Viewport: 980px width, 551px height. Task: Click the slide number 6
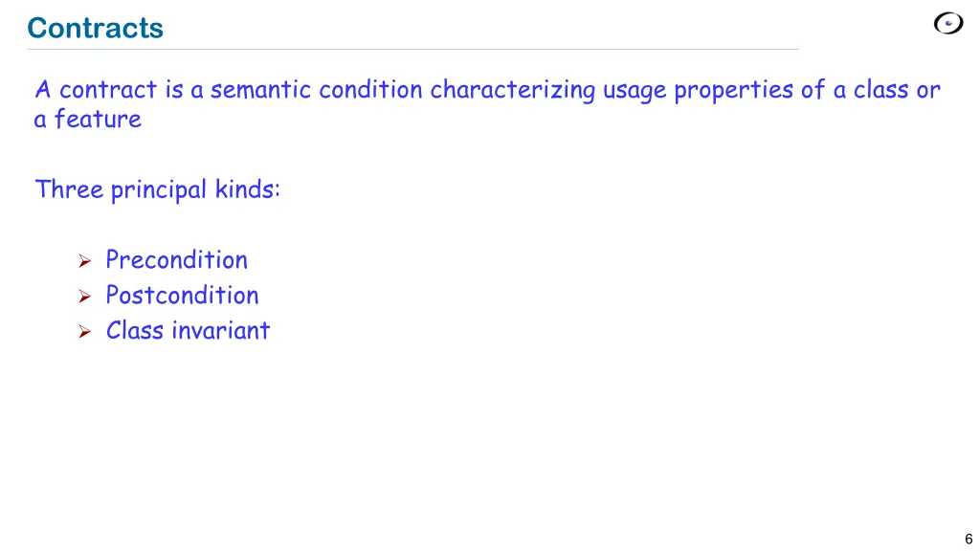click(x=969, y=540)
